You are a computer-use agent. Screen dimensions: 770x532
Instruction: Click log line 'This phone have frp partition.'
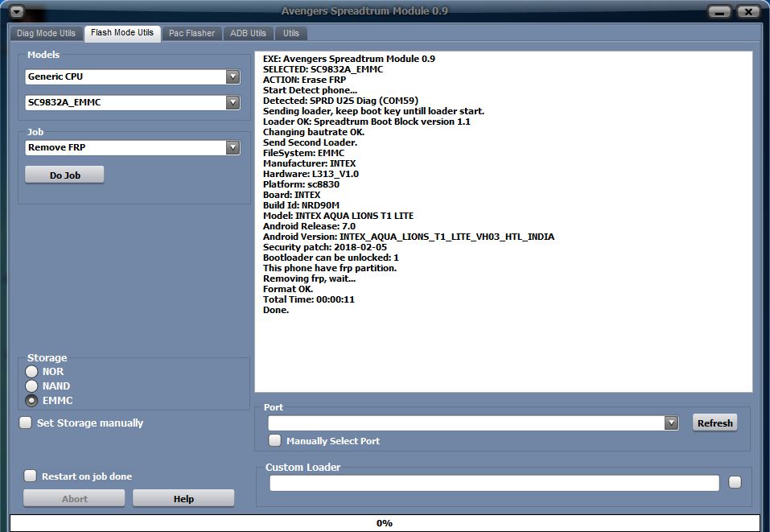[330, 268]
